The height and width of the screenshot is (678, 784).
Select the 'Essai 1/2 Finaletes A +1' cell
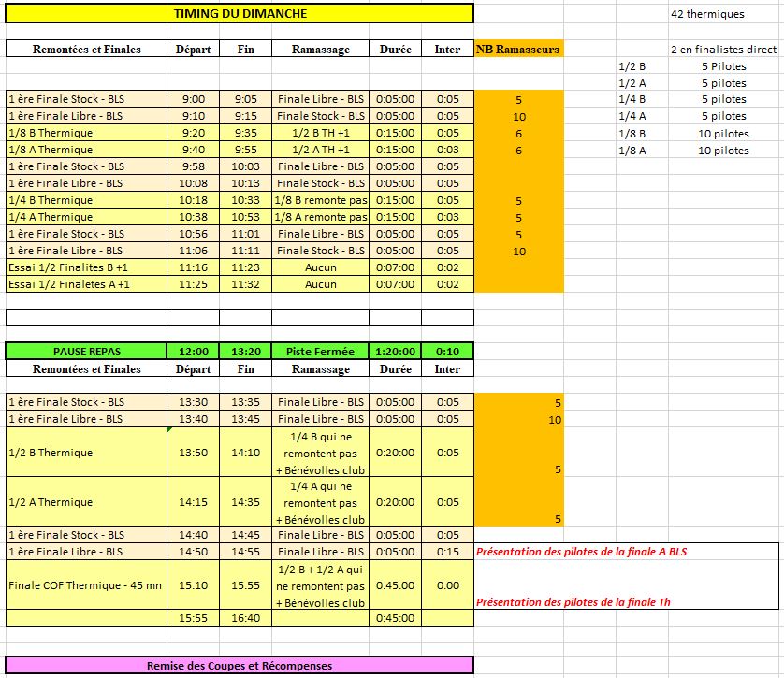coord(86,285)
